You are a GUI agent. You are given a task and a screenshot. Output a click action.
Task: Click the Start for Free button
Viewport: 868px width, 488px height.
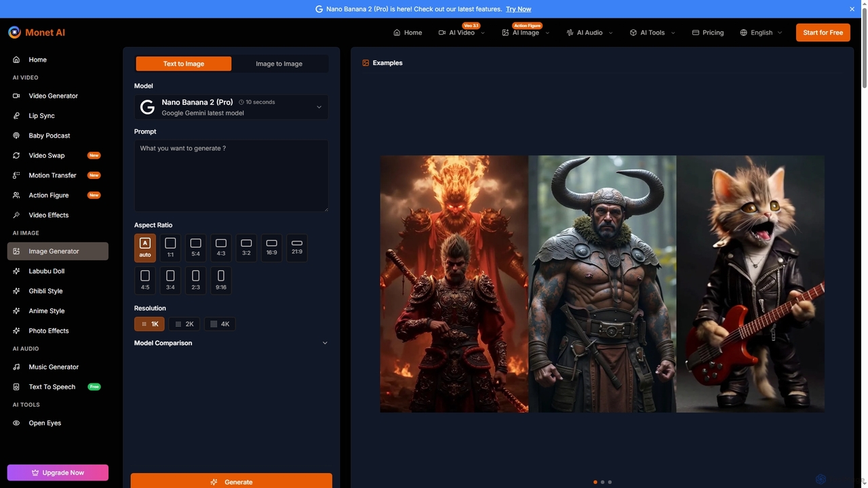coord(823,33)
